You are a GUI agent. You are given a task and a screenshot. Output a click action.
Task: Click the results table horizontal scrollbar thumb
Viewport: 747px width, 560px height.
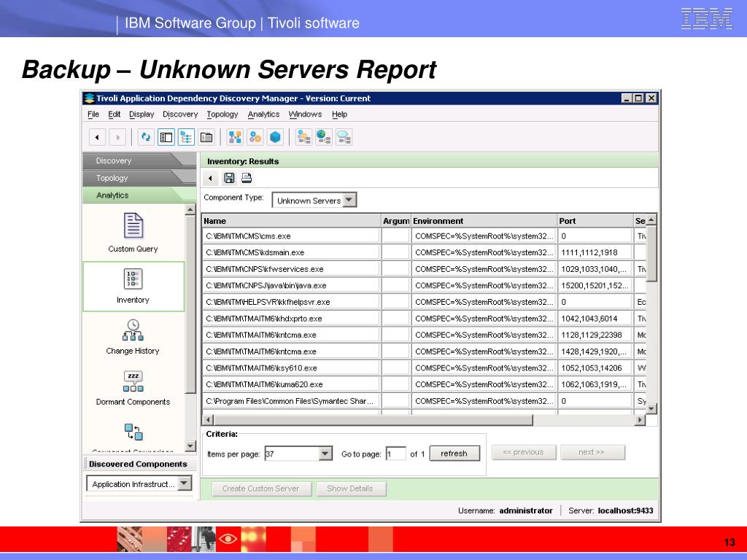[x=373, y=420]
